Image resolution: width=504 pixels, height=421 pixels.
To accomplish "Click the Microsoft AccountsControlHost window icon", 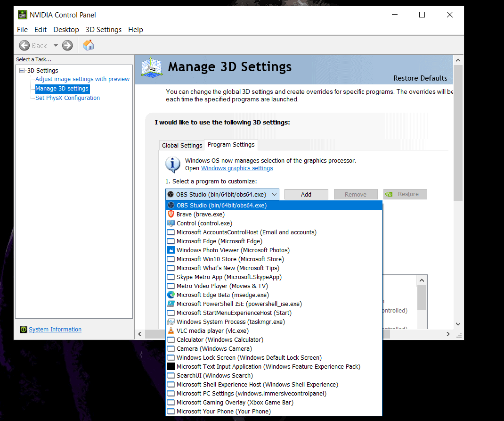I will (x=171, y=232).
